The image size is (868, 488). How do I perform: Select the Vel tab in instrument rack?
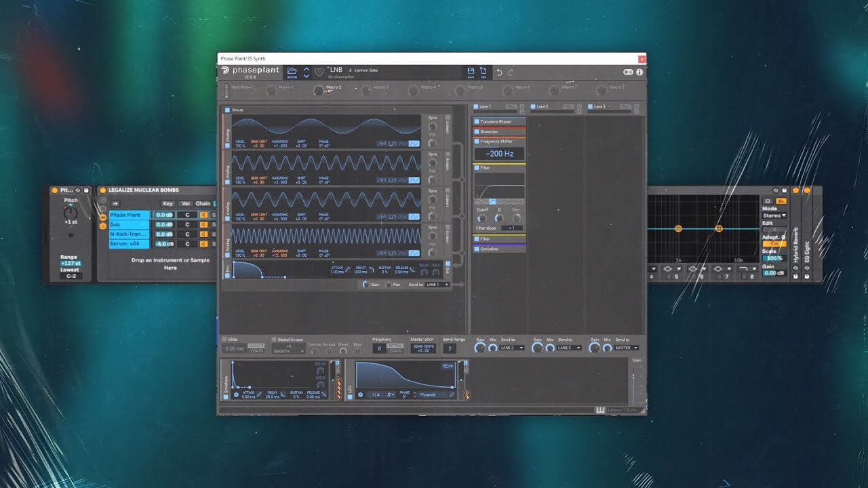click(185, 203)
